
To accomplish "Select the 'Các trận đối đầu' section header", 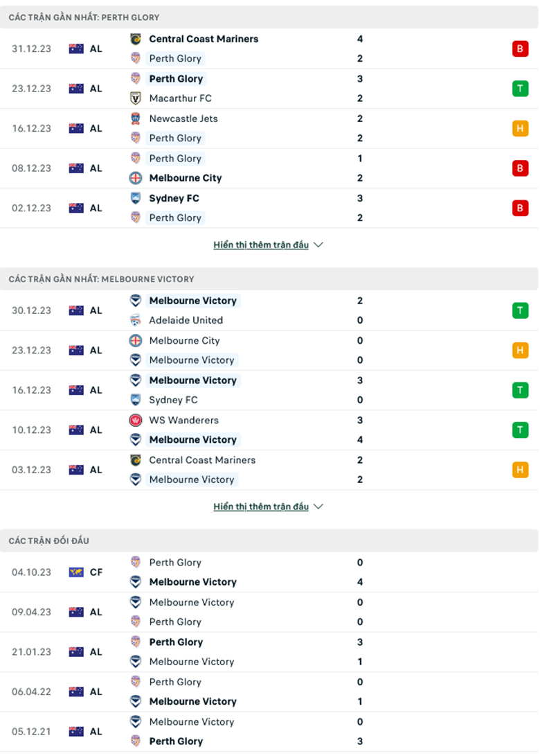I will (x=49, y=540).
